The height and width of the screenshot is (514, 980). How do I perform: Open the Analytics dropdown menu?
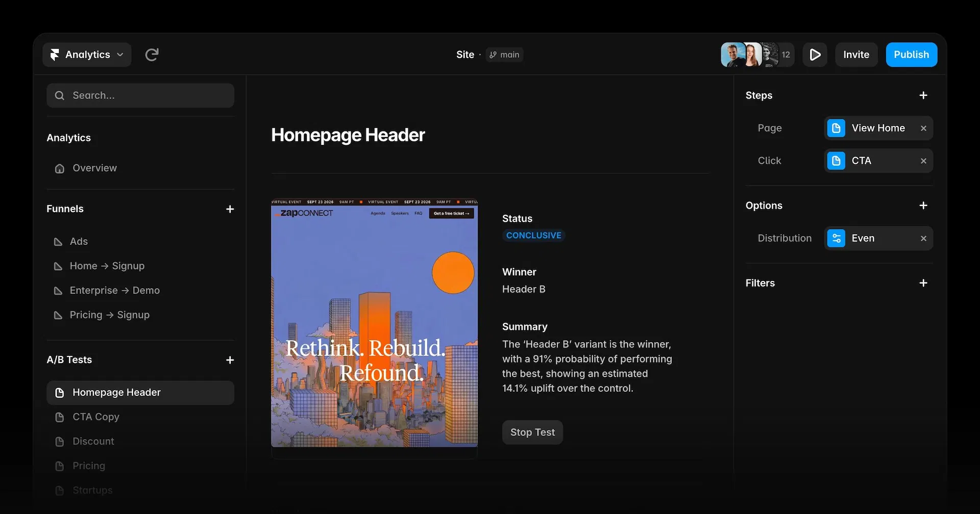tap(87, 55)
